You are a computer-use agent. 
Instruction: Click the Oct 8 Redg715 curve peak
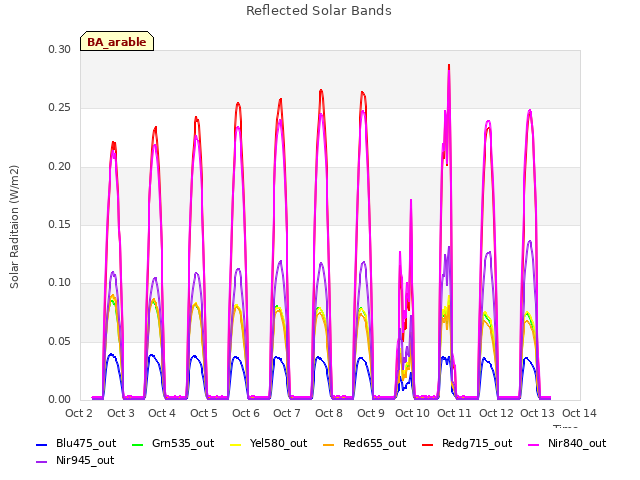[321, 91]
